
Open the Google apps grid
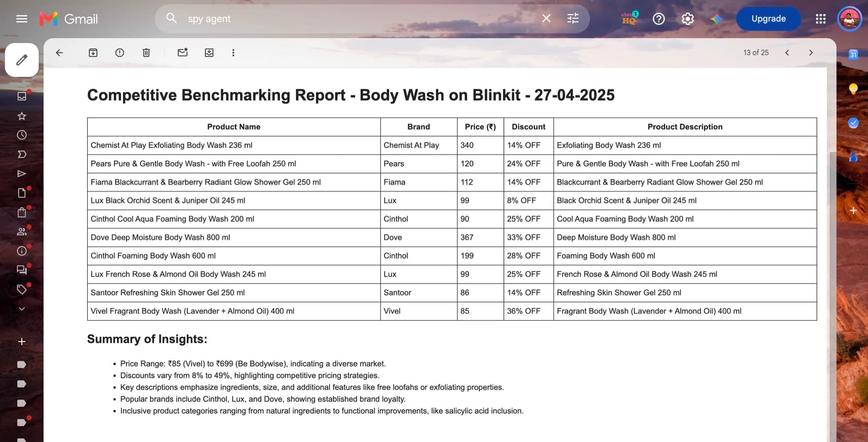click(x=820, y=19)
